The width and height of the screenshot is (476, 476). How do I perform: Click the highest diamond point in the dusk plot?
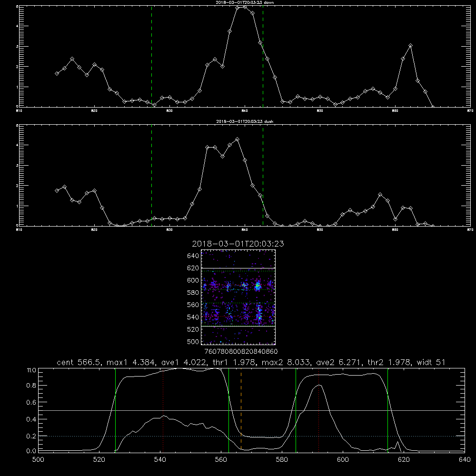coord(238,139)
